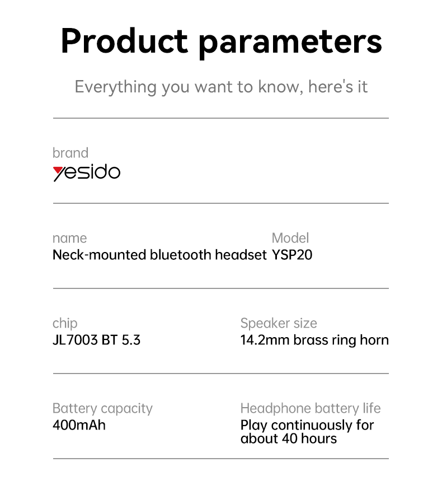Select "Neck-mounted bluetooth headset" text
Screen dimensions: 442x504
[x=159, y=255]
